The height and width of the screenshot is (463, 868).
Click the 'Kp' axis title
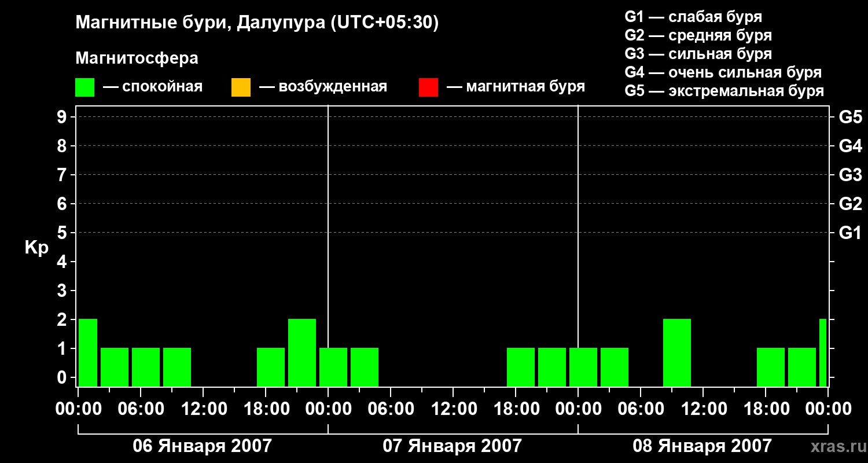36,247
